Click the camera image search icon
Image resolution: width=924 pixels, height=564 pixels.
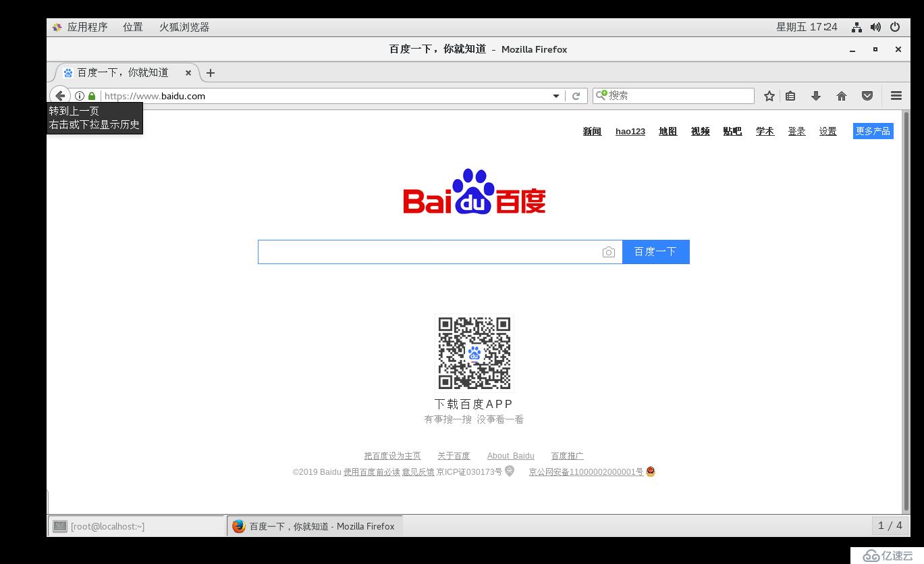[608, 252]
